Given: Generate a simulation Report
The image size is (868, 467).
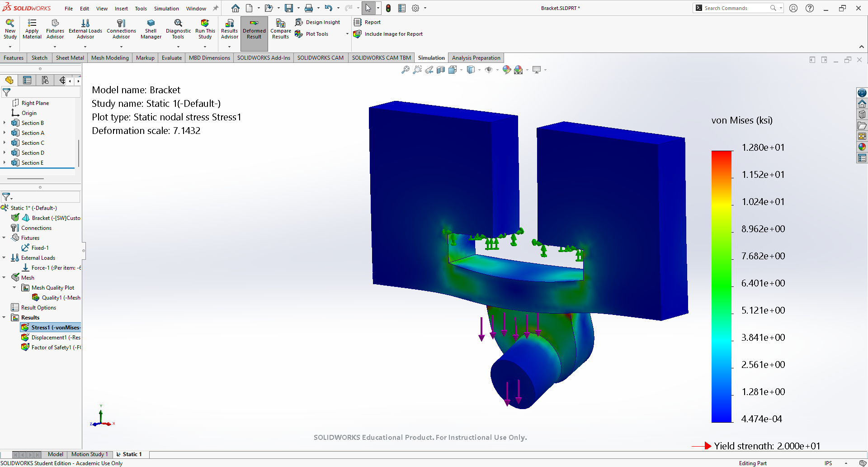Looking at the screenshot, I should point(367,22).
